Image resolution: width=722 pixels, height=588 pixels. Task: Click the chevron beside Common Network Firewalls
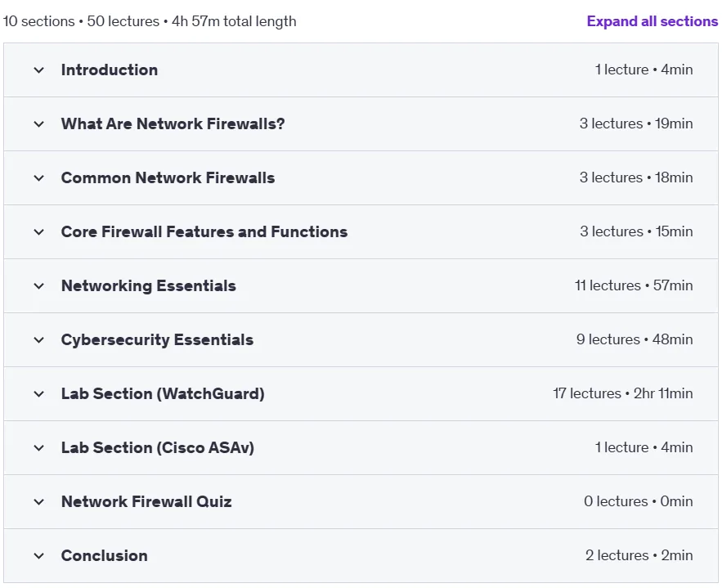tap(39, 178)
